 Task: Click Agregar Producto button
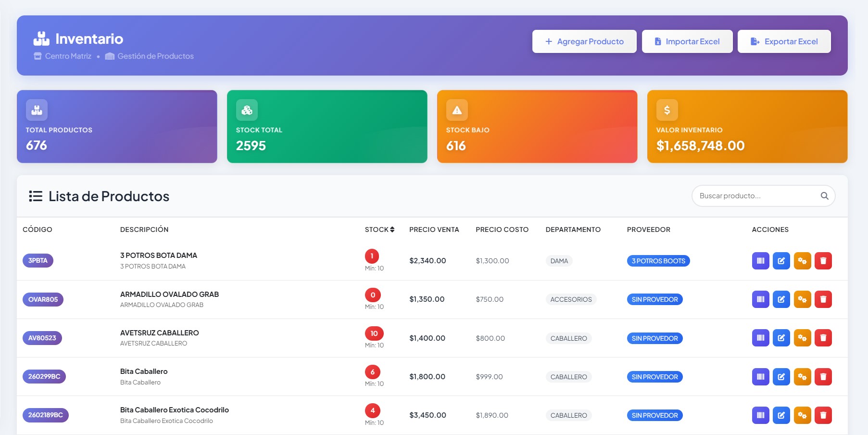[584, 41]
